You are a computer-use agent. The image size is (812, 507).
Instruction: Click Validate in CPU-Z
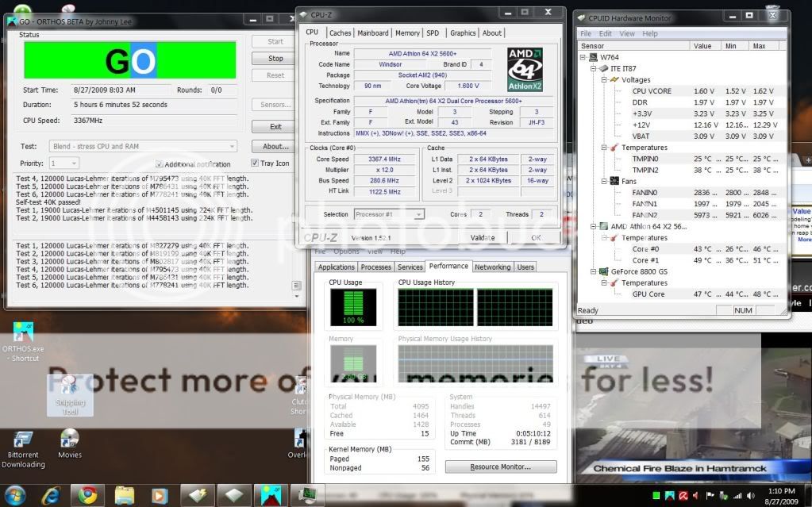482,237
